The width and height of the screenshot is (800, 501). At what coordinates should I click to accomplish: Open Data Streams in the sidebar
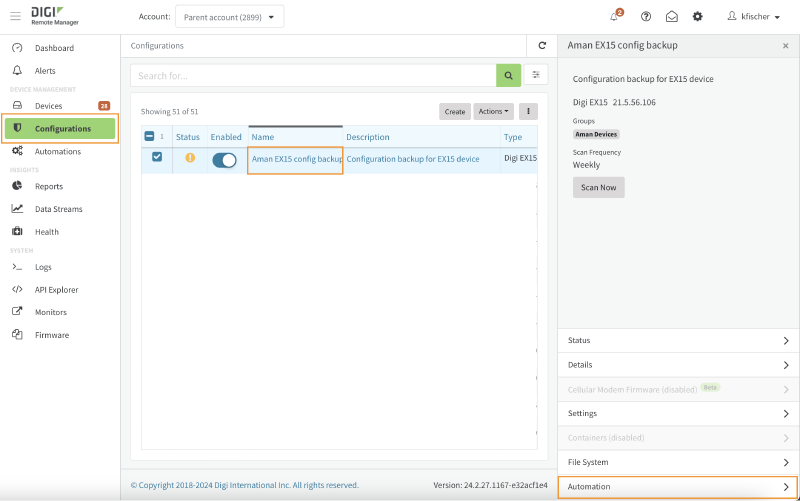pos(59,209)
